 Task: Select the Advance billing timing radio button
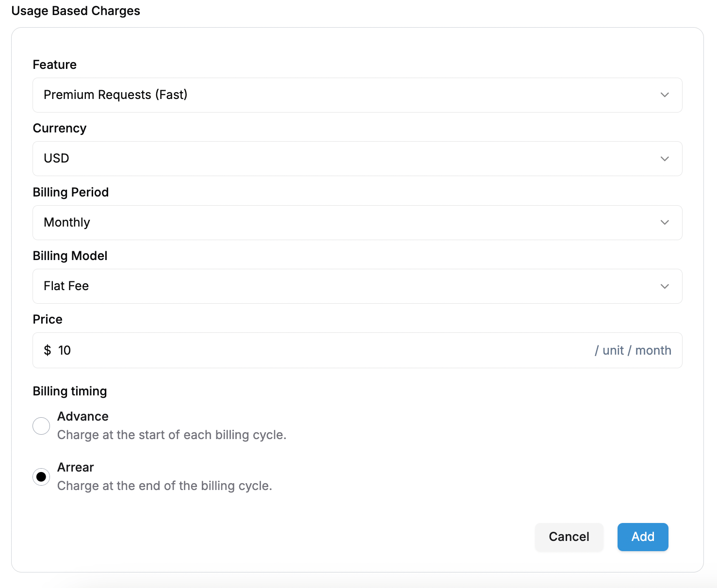[x=41, y=426]
